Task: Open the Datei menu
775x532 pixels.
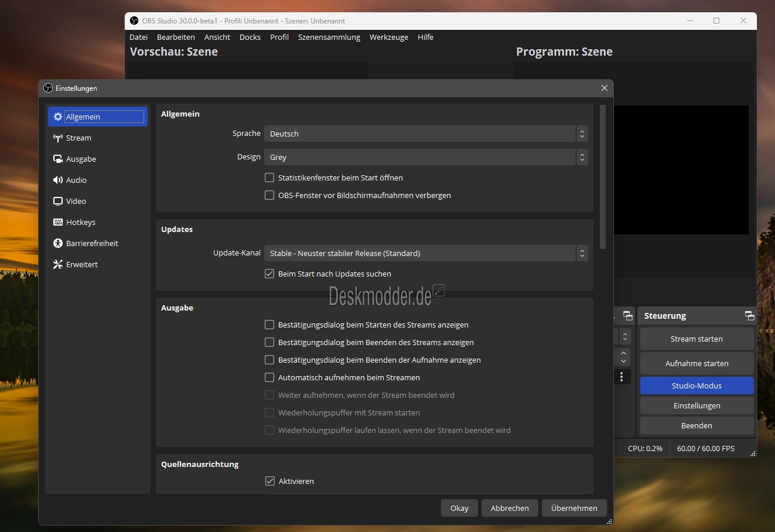Action: (x=139, y=37)
